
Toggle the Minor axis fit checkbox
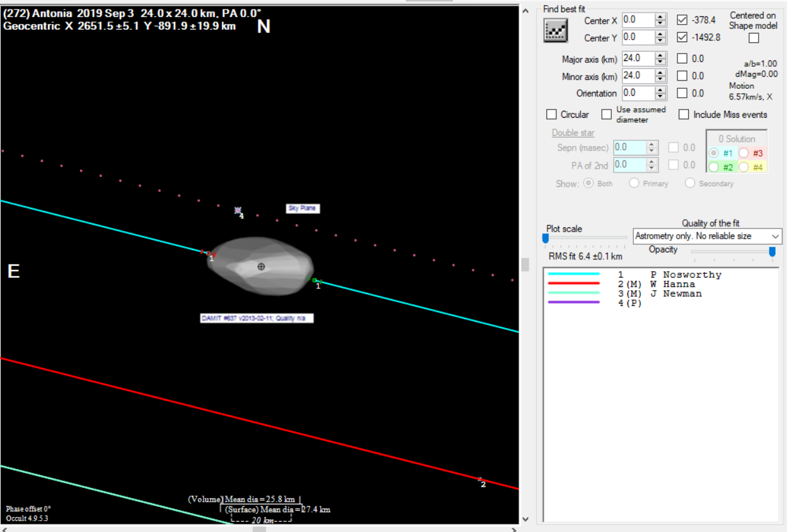682,76
